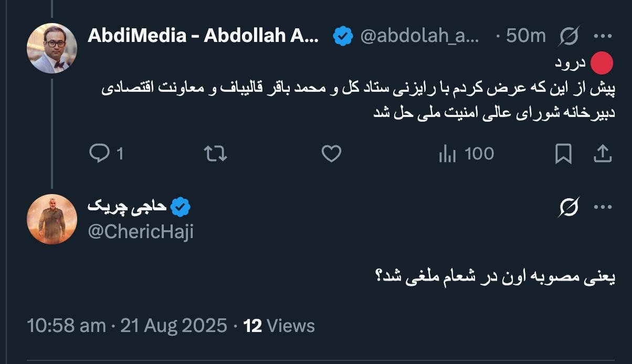Image resolution: width=632 pixels, height=364 pixels.
Task: Click the Grok icon on the @ChericHaji post
Action: point(569,208)
